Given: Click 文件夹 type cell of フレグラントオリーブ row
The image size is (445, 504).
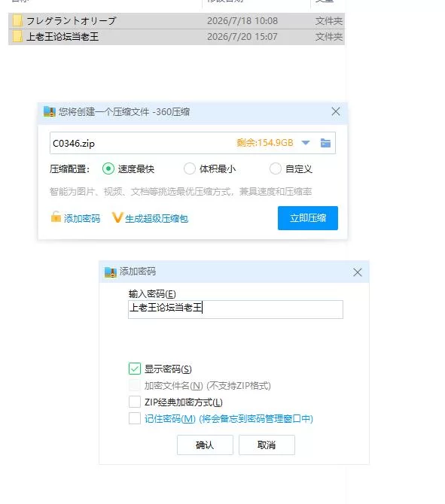Looking at the screenshot, I should click(329, 21).
